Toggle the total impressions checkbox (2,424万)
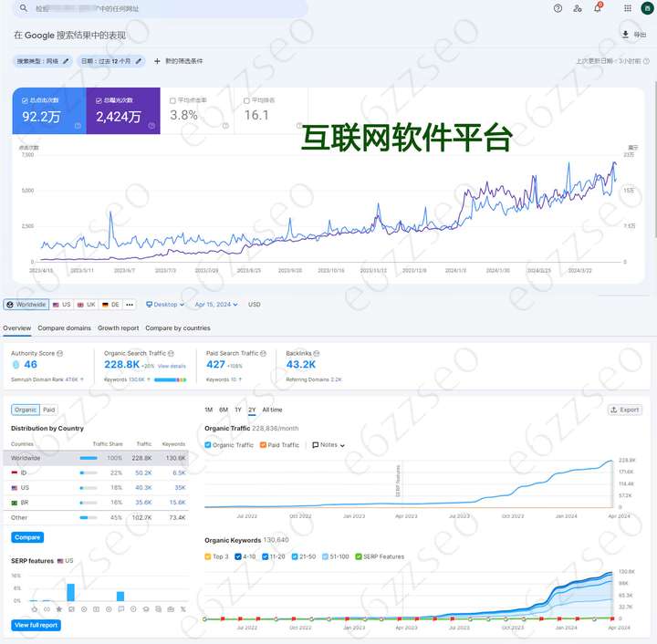657x644 pixels. coord(99,100)
